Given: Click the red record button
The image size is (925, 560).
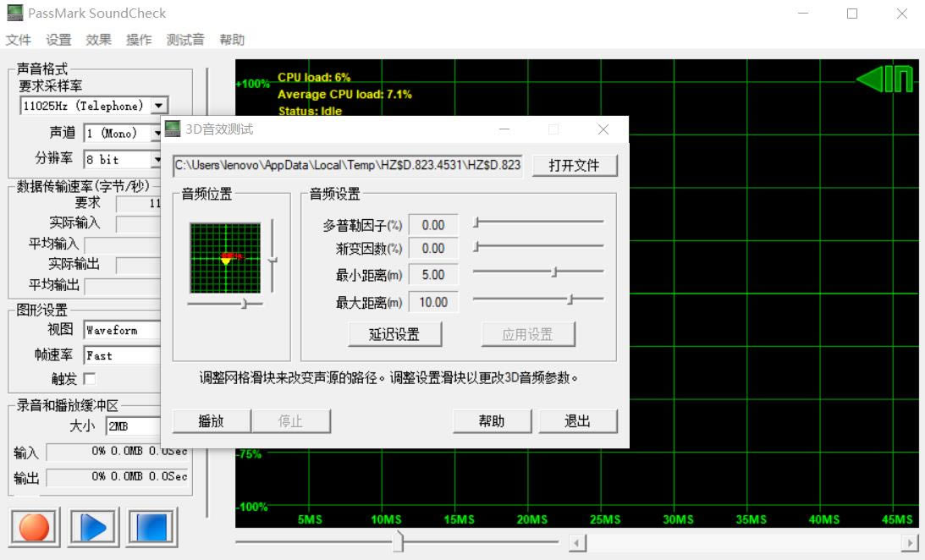Looking at the screenshot, I should click(x=35, y=528).
